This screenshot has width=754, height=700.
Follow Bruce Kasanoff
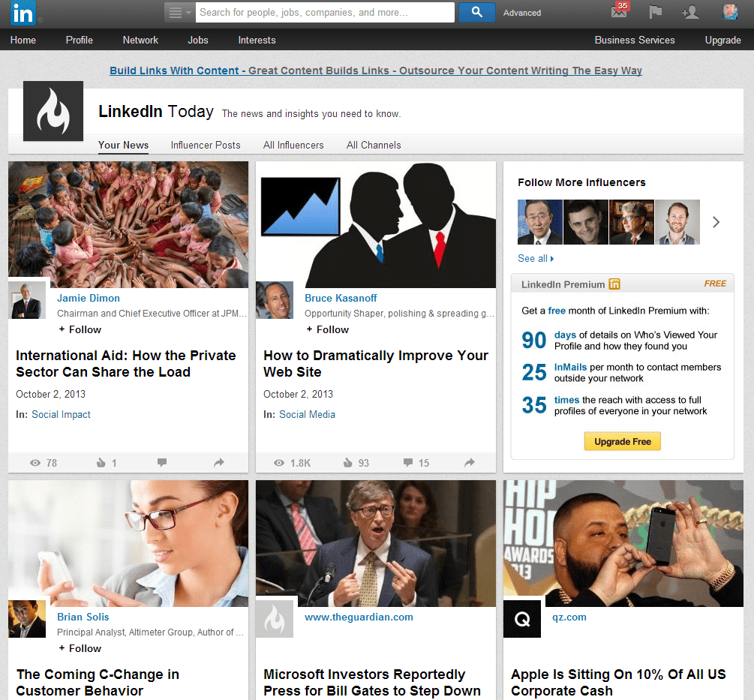pos(327,329)
